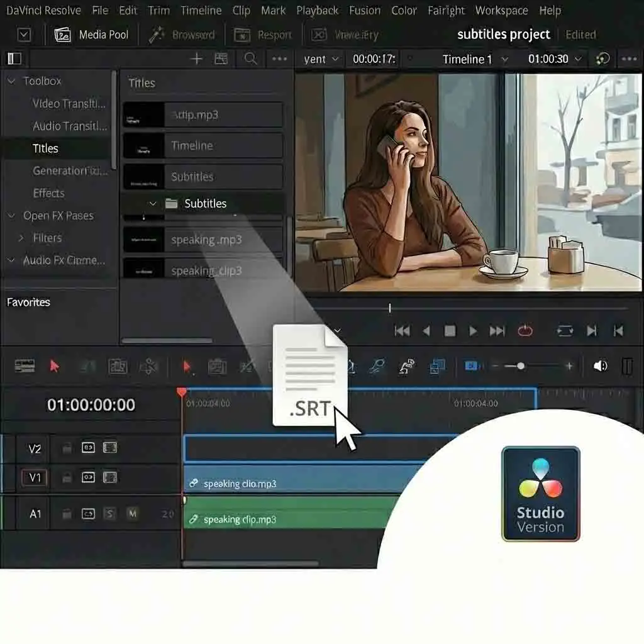
Task: Open the Media Pool panel
Action: [x=92, y=35]
